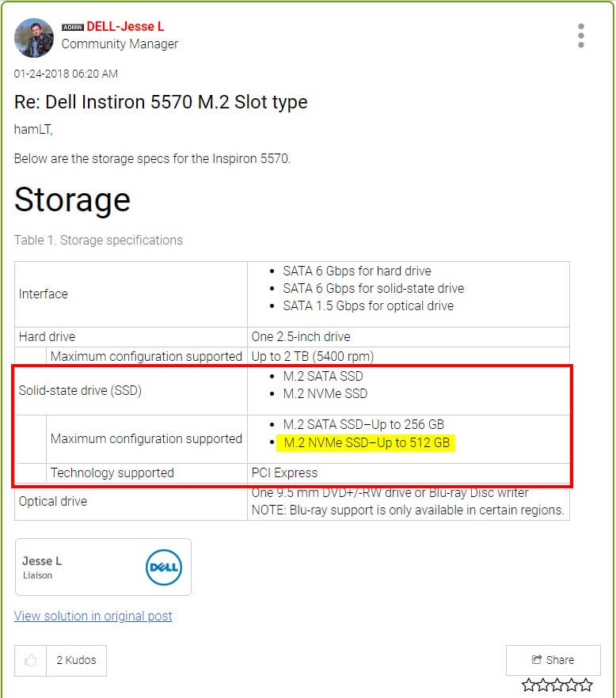Open View solution in original post
Viewport: 616px width, 698px height.
93,616
